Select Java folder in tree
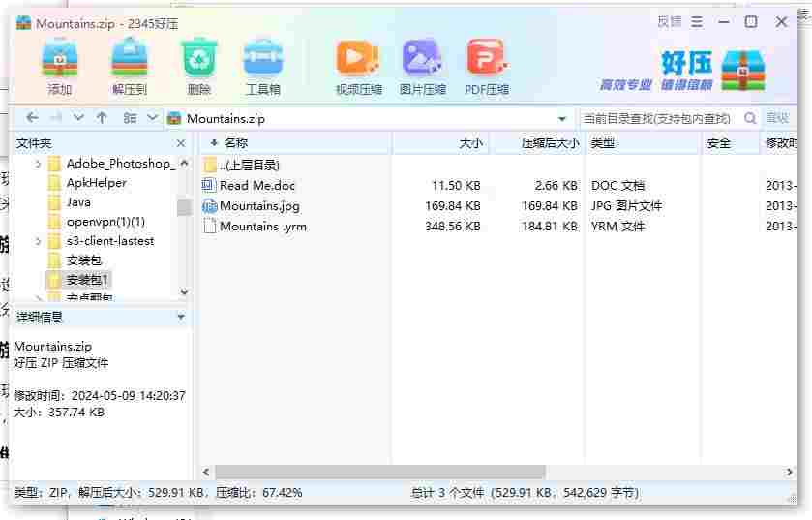This screenshot has height=520, width=812. point(78,202)
